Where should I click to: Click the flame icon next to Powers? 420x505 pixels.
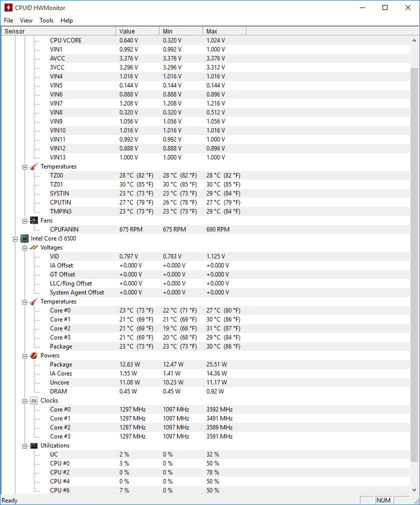tap(34, 355)
